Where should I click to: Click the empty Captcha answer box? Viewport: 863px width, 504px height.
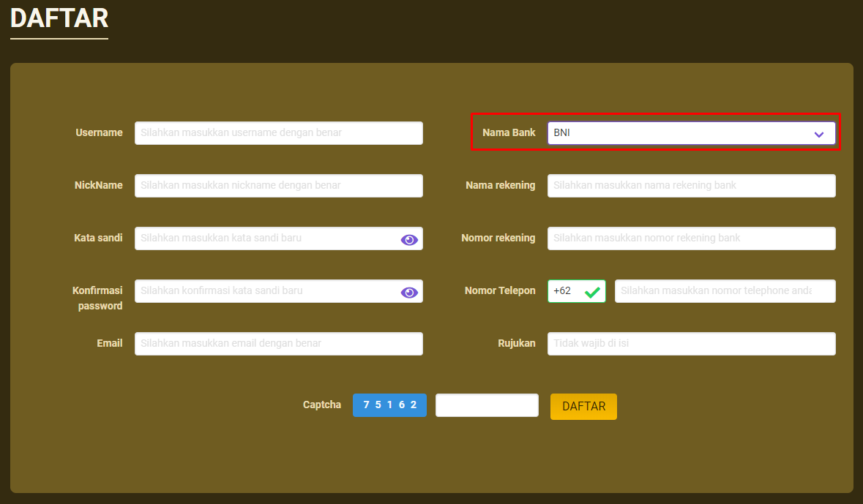pyautogui.click(x=487, y=405)
